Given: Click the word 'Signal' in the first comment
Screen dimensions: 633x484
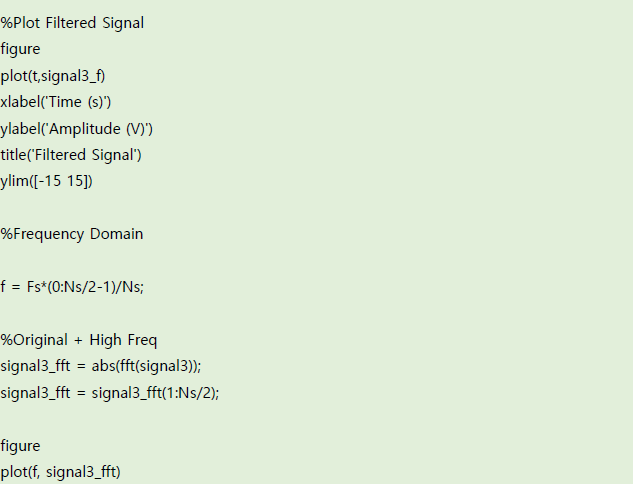Looking at the screenshot, I should (x=123, y=23).
